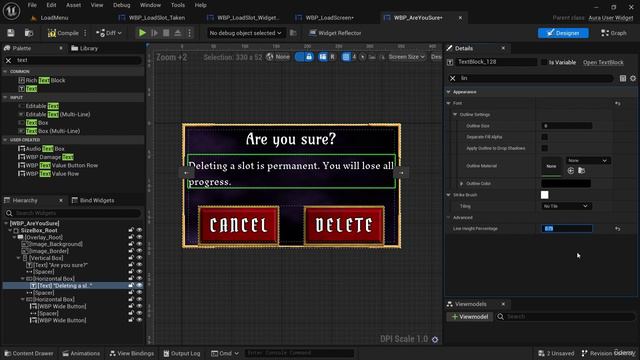Open the Asset menu

[x=73, y=5]
